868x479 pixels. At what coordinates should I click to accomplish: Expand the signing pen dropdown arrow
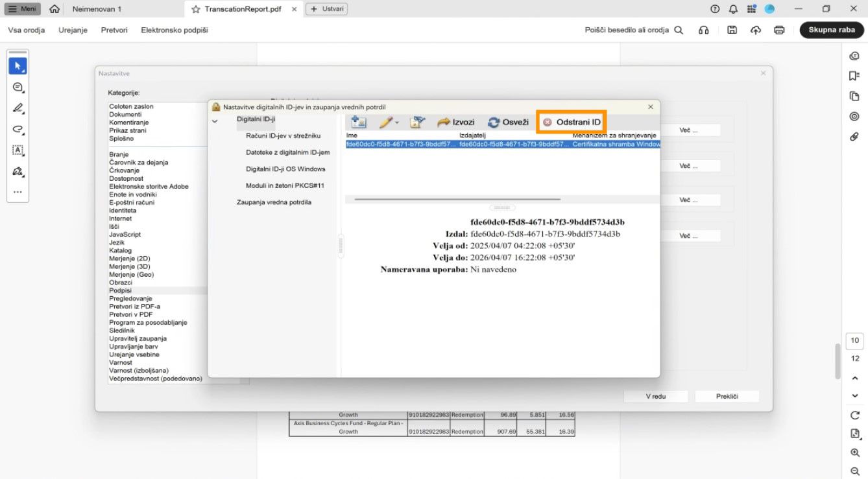396,123
